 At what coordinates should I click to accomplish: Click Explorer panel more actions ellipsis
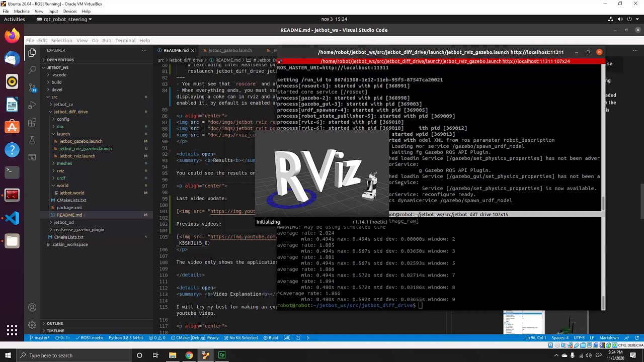(144, 50)
